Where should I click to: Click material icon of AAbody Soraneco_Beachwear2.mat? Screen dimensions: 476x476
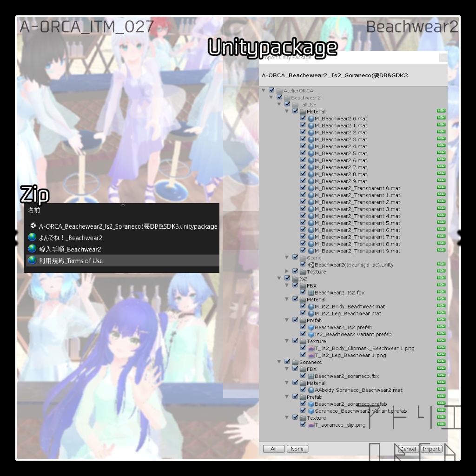pos(311,390)
